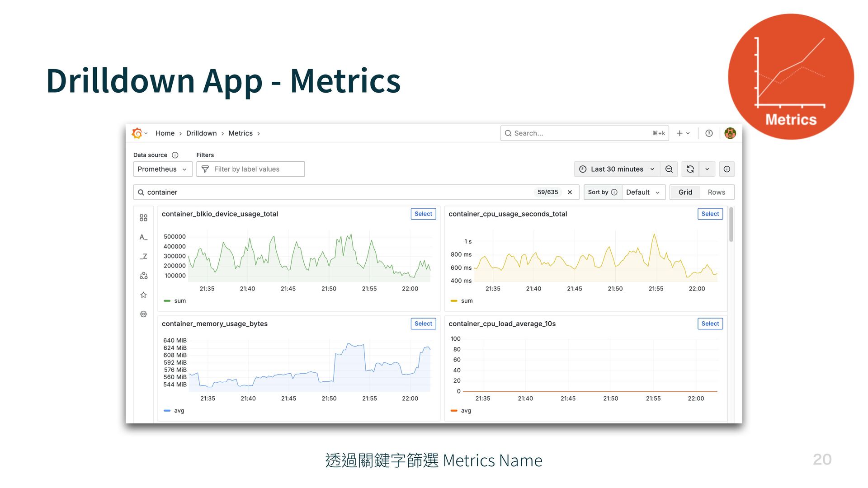Click the refresh dashboard icon
The height and width of the screenshot is (488, 868).
(690, 169)
